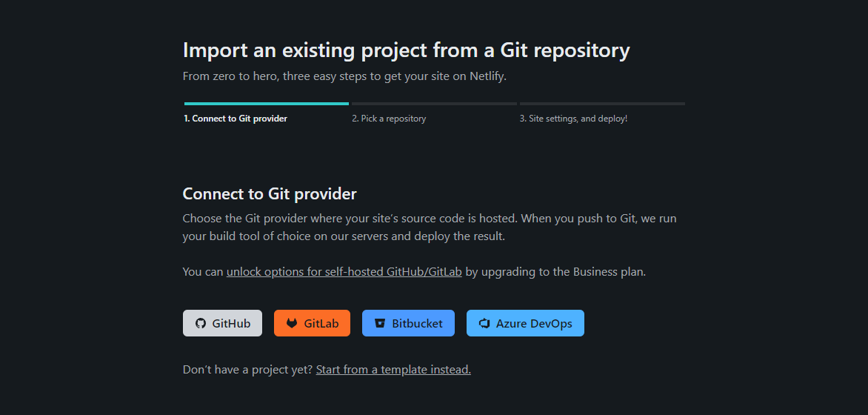Go to step '2. Pick a repository'
Viewport: 868px width, 415px height.
389,119
